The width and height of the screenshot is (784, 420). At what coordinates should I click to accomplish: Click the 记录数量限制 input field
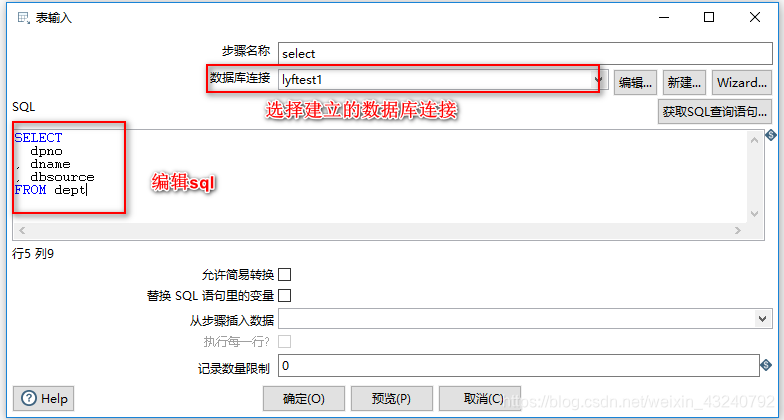click(x=519, y=366)
